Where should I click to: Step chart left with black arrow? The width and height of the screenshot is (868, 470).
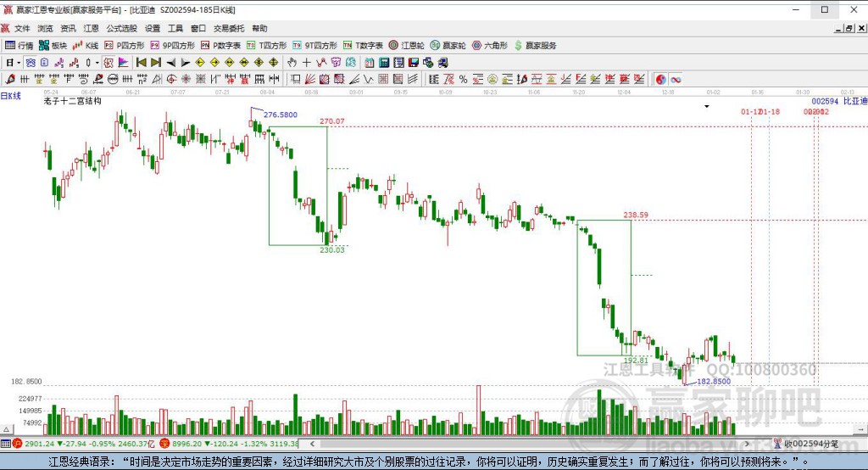pos(171,63)
